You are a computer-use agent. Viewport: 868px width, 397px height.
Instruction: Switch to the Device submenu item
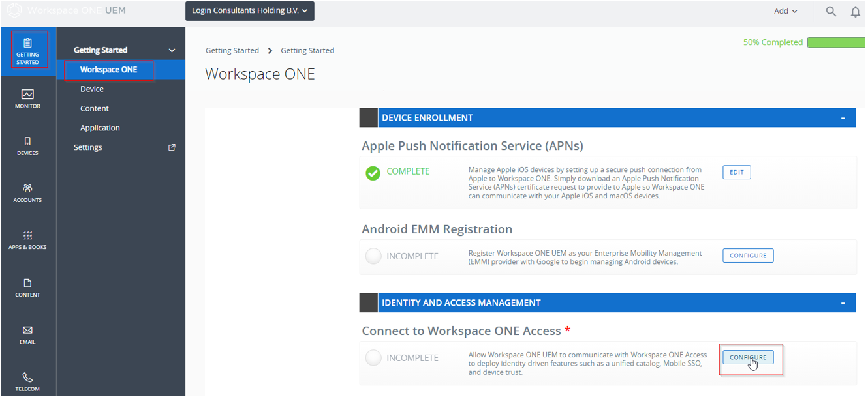pos(93,89)
